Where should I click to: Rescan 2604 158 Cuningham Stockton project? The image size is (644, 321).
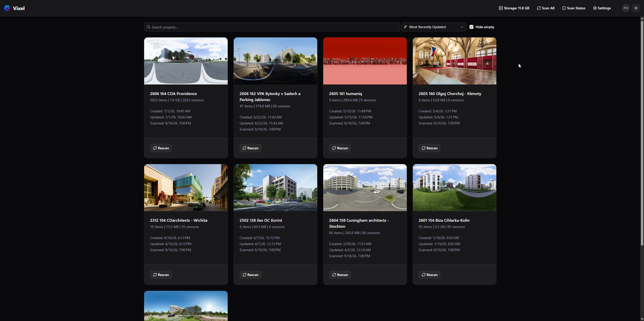340,275
